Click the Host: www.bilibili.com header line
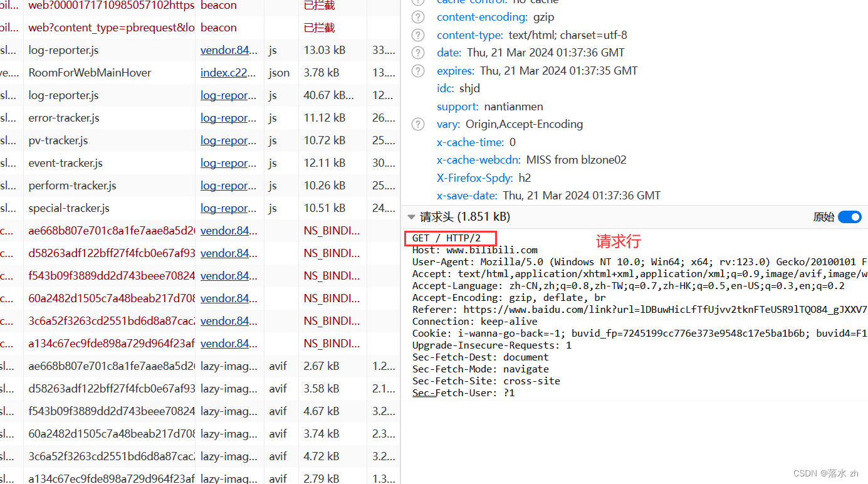The height and width of the screenshot is (484, 868). (x=474, y=250)
